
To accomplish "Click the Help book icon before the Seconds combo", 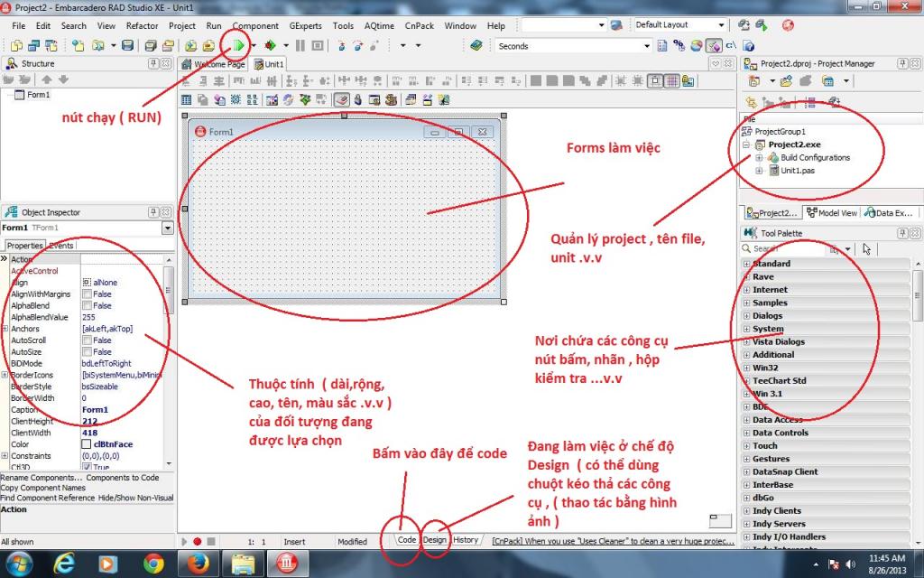I will (x=476, y=45).
